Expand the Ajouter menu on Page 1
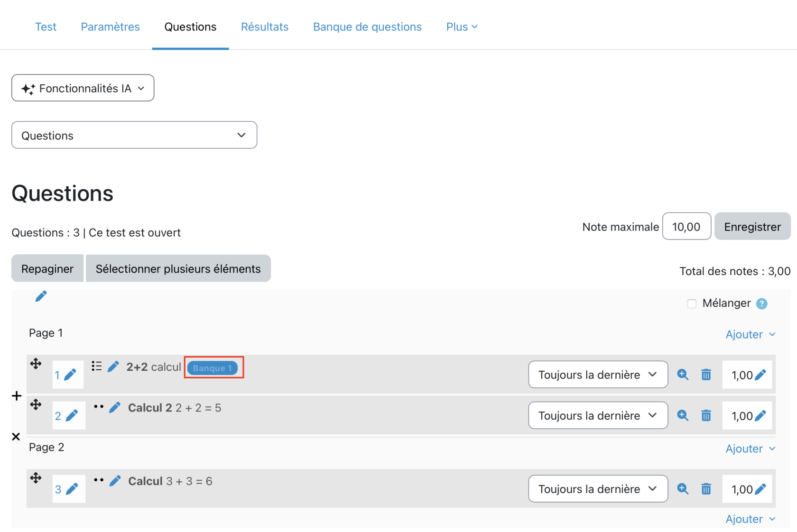Screen dimensions: 797x532 coord(750,335)
